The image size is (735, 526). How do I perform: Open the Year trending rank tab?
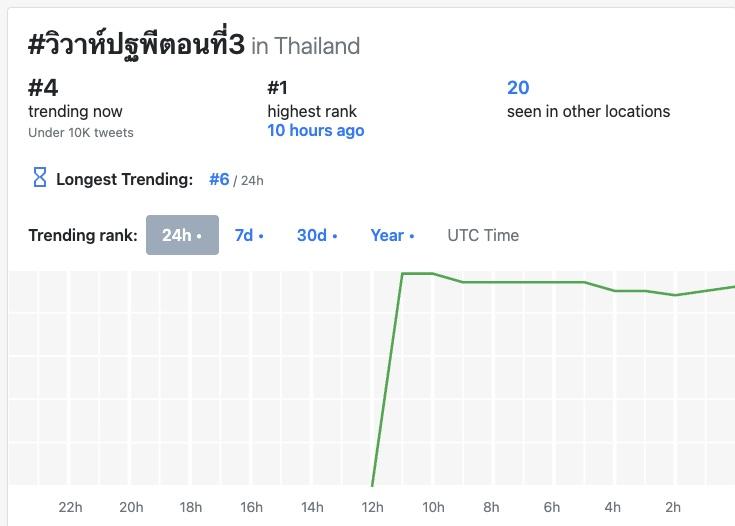click(392, 236)
